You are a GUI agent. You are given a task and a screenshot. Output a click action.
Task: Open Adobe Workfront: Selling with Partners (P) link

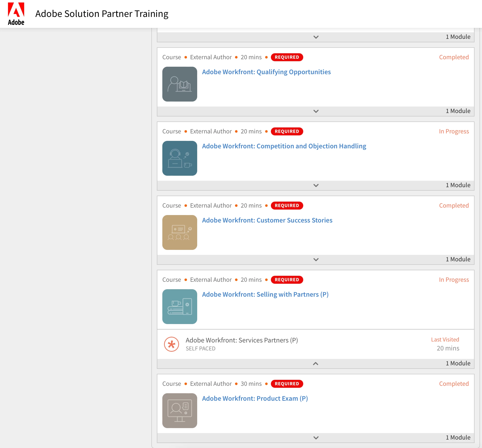265,294
